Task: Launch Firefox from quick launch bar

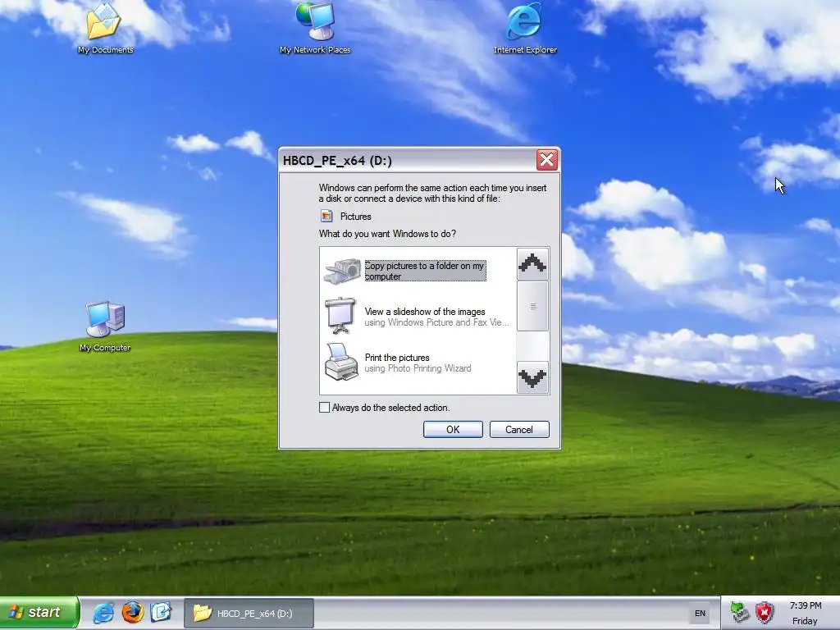Action: tap(132, 612)
